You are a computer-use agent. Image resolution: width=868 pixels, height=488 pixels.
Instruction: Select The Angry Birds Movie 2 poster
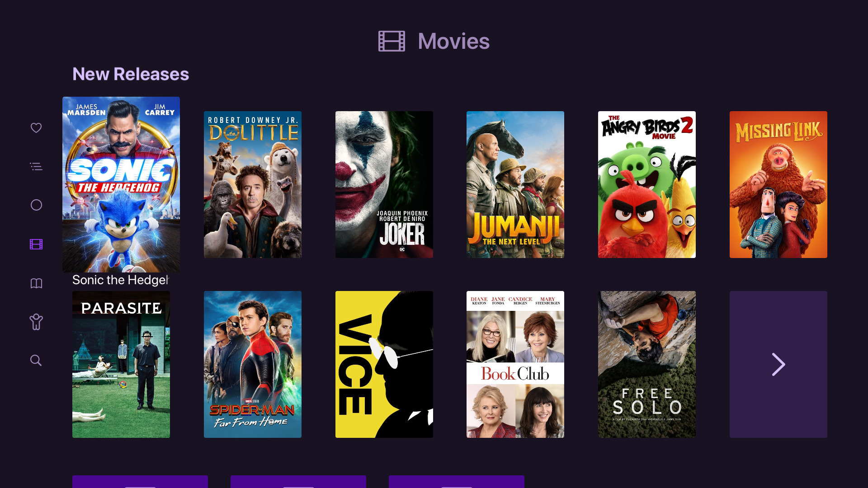click(647, 184)
